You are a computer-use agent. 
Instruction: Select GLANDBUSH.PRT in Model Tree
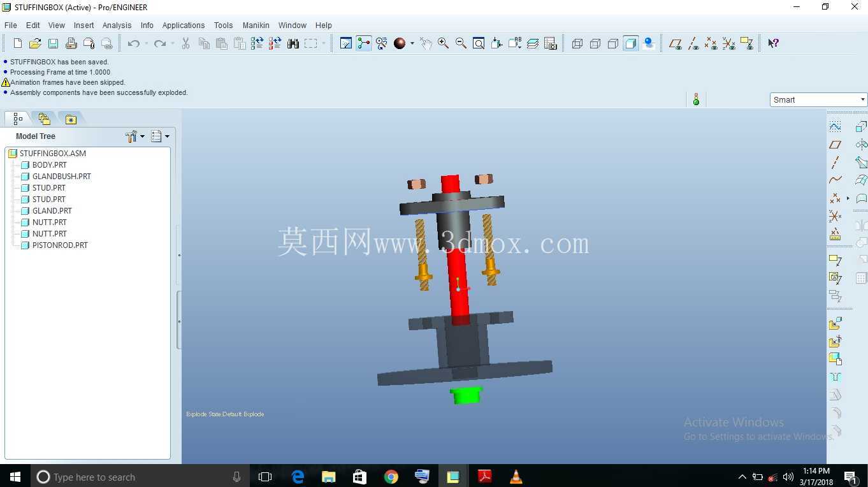(61, 177)
